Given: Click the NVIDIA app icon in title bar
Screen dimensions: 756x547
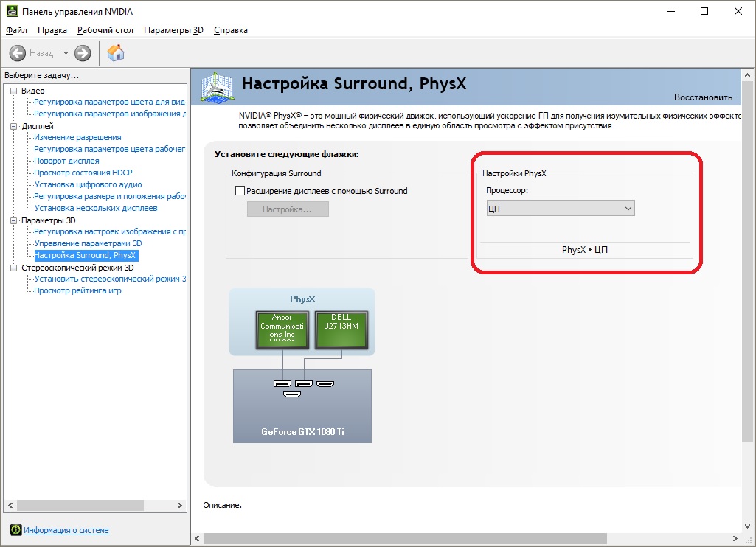Looking at the screenshot, I should click(12, 11).
